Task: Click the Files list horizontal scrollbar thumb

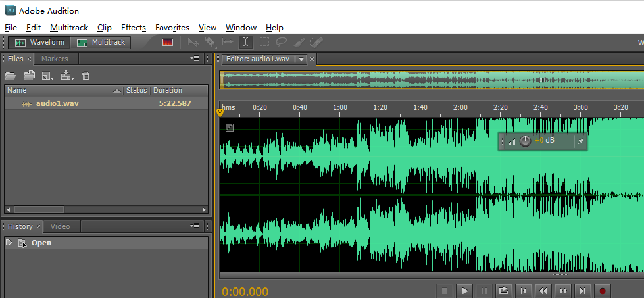Action: pyautogui.click(x=39, y=209)
